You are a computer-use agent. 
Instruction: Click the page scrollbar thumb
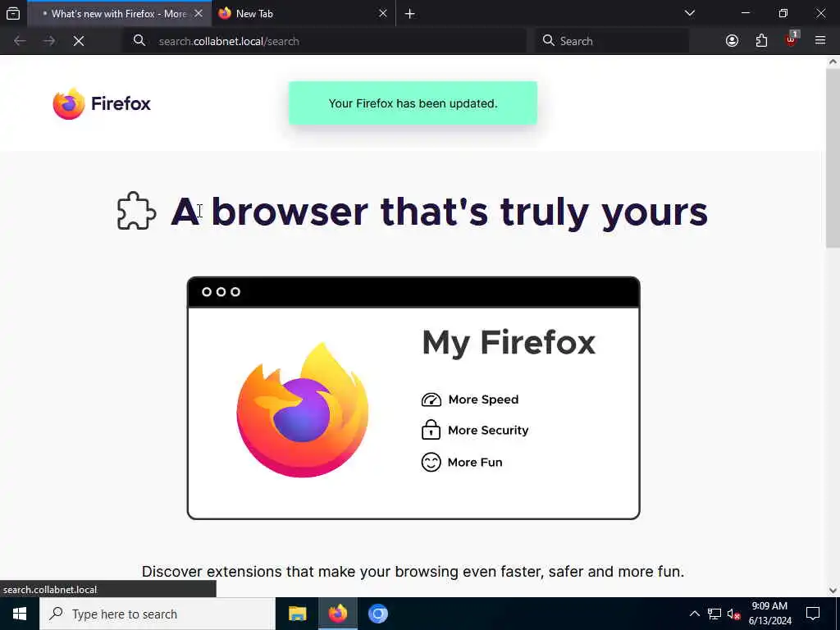[x=833, y=158]
